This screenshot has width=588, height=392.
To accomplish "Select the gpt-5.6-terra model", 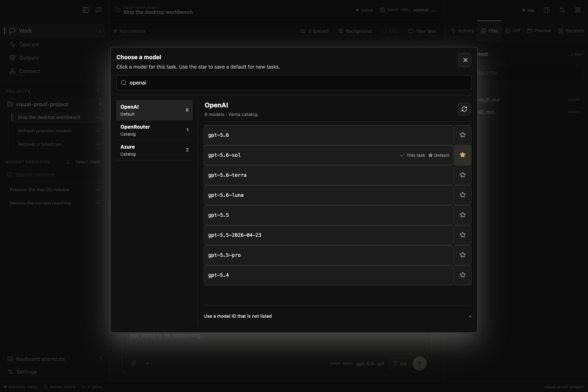I will (329, 175).
